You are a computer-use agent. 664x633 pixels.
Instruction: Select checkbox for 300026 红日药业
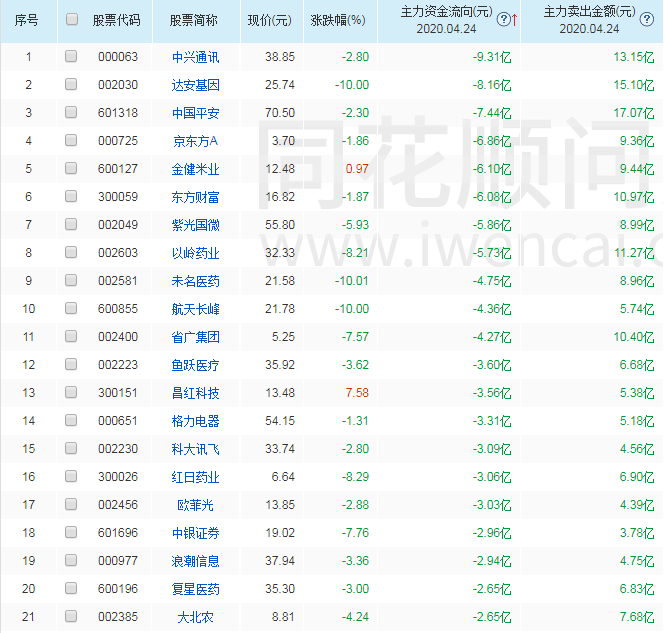point(71,476)
